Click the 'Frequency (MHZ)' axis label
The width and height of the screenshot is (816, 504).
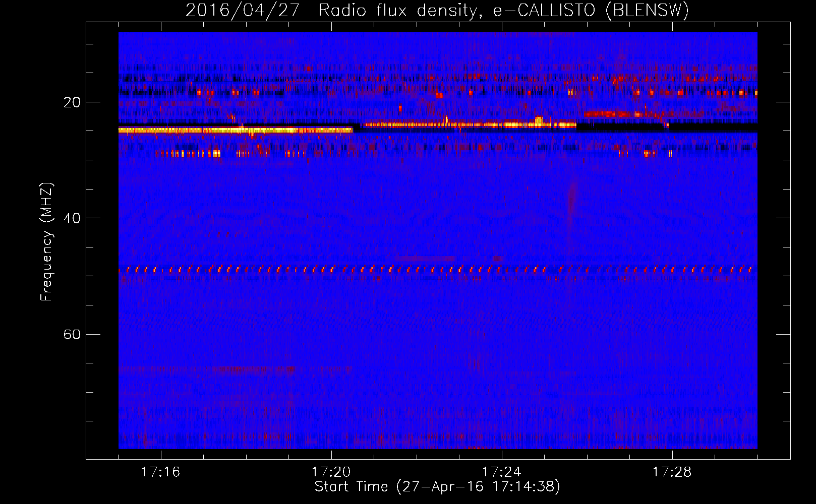[46, 242]
